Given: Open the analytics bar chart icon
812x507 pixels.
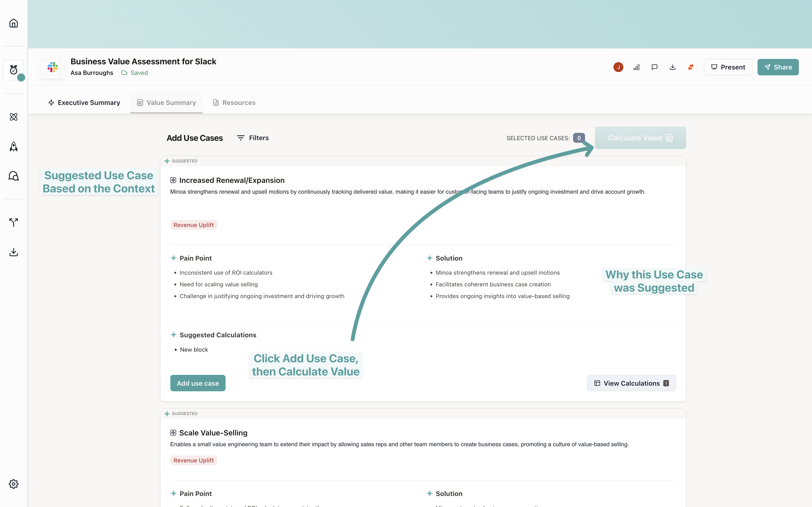Looking at the screenshot, I should pos(636,67).
